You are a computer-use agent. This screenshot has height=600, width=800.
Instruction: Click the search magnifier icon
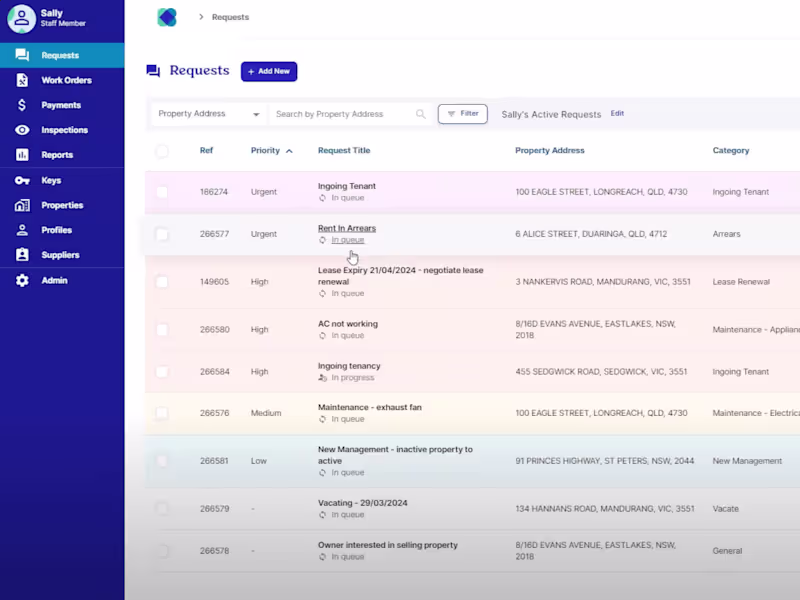point(420,114)
